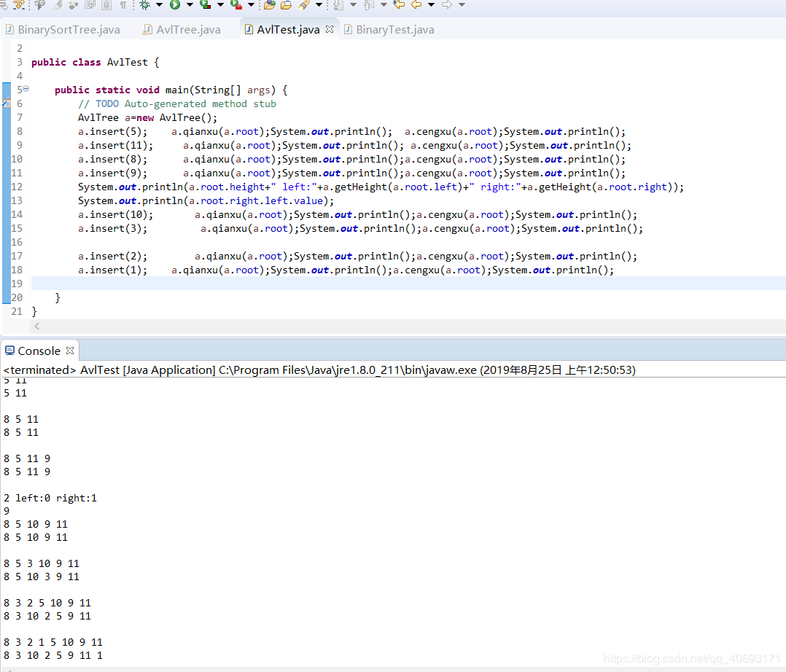Open the Back history dropdown arrow
The height and width of the screenshot is (672, 786).
[431, 5]
